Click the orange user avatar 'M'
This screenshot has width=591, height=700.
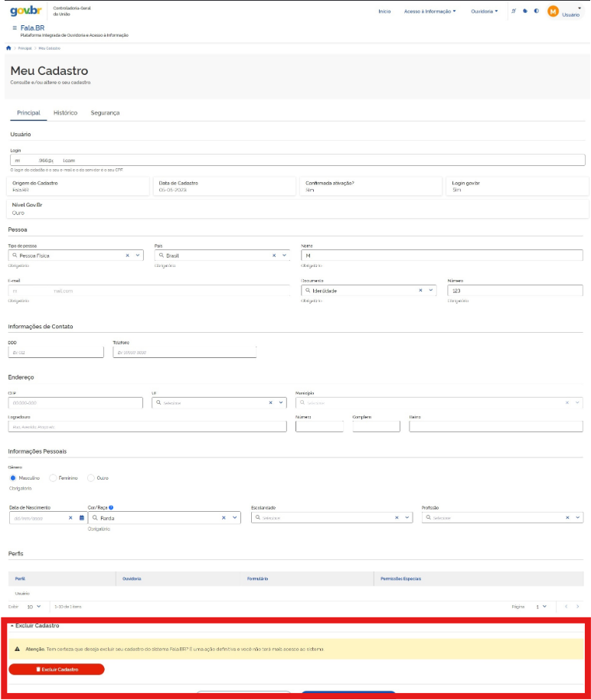[x=553, y=11]
